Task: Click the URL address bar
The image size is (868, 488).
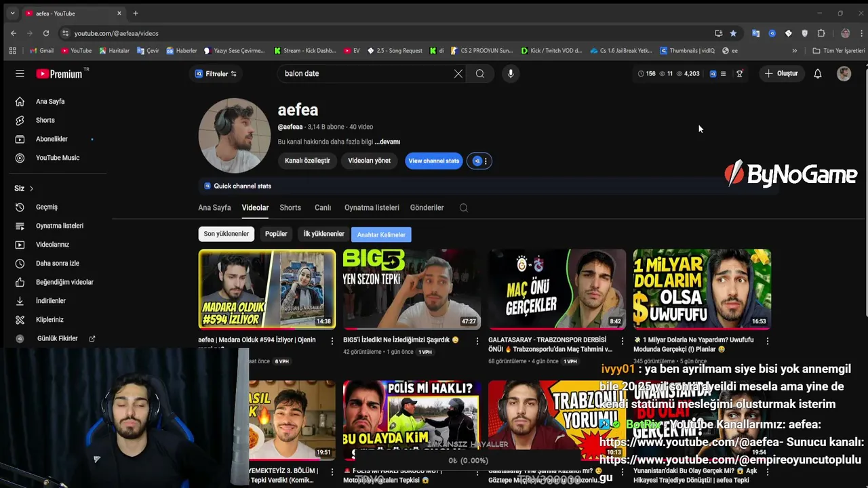Action: point(387,33)
